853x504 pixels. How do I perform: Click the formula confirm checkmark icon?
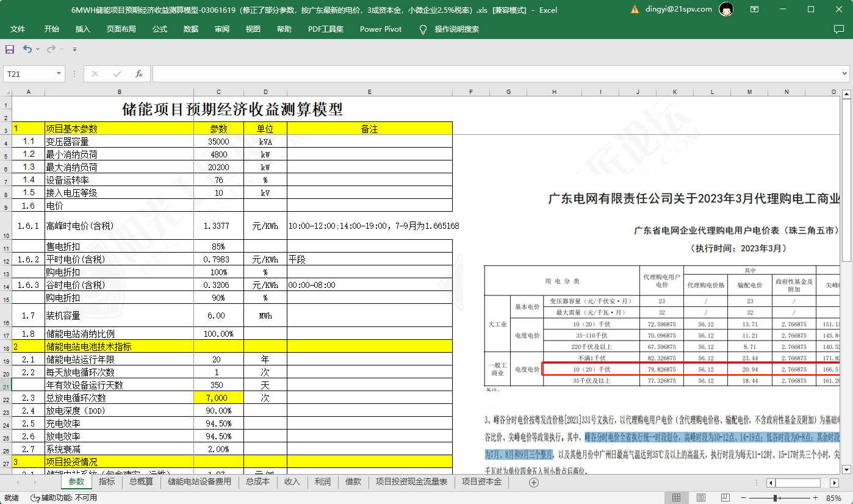point(117,74)
